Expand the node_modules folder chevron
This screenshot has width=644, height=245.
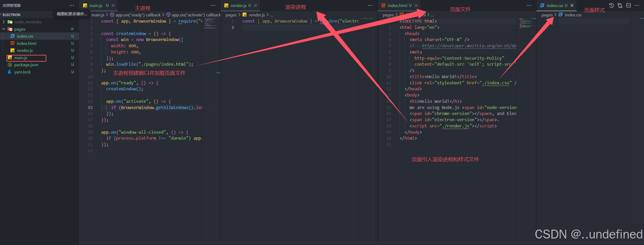4,22
